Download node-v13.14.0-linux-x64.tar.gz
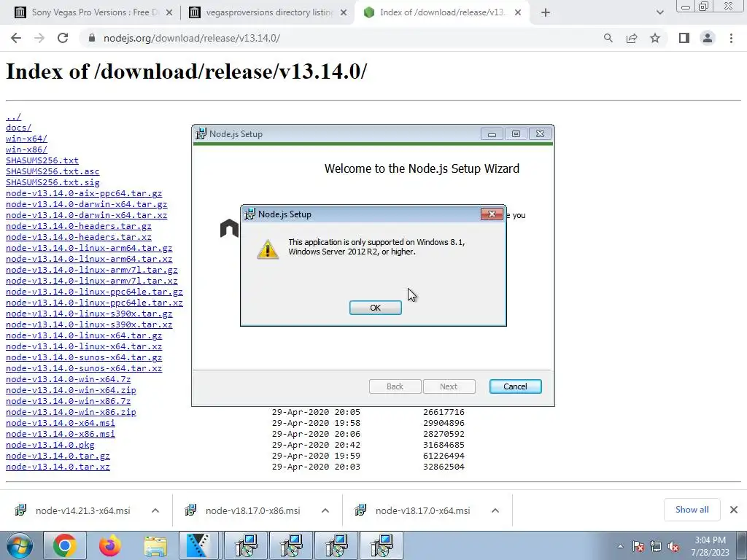This screenshot has width=747, height=560. click(84, 335)
